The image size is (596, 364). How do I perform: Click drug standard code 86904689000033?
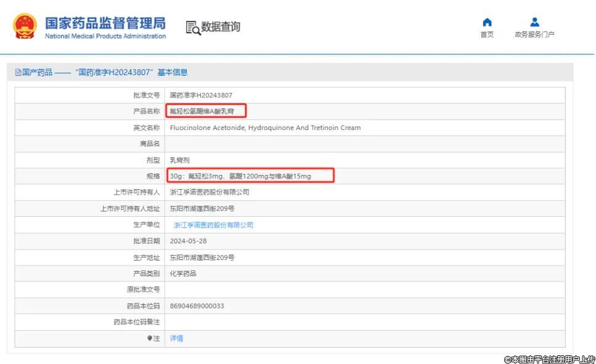(197, 306)
